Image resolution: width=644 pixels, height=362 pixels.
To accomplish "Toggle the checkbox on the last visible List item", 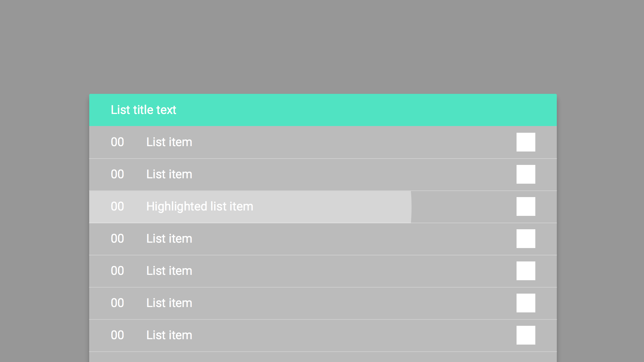I will point(526,335).
